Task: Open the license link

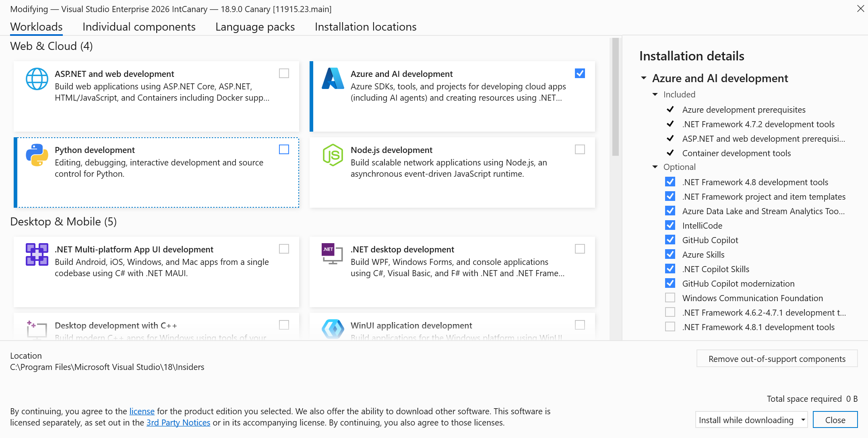Action: [142, 411]
